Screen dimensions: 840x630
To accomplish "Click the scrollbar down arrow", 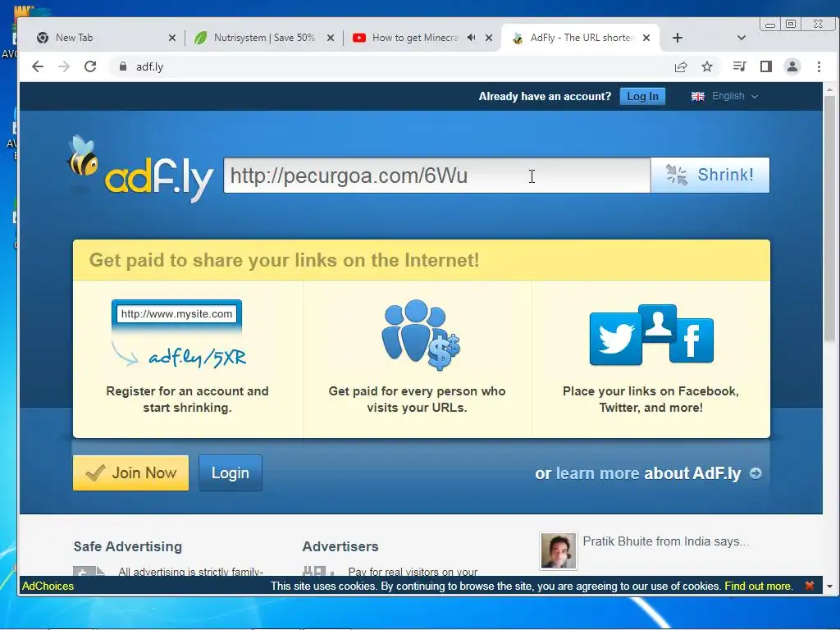I will [830, 587].
